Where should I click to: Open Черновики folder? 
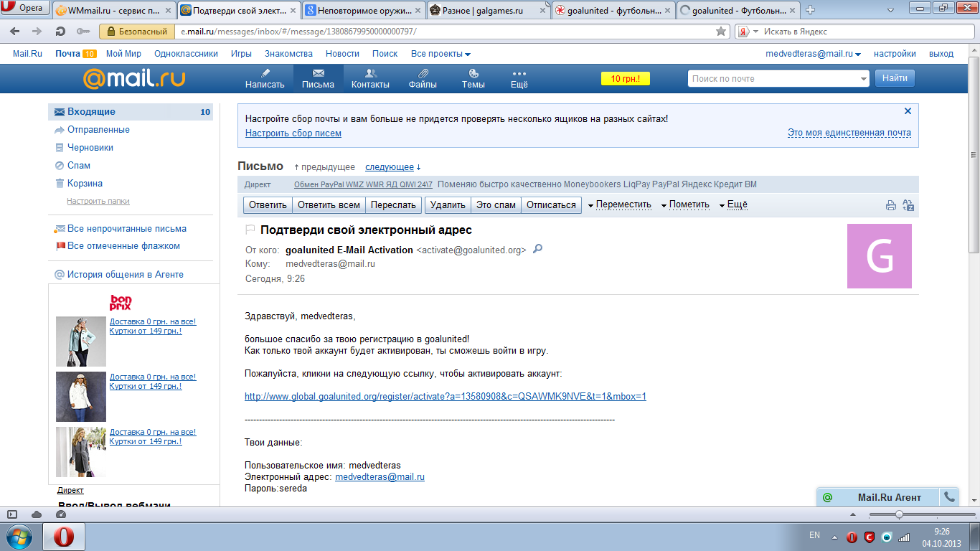90,148
